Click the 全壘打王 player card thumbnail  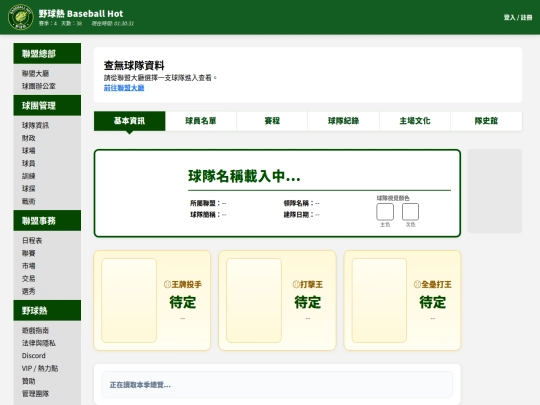pyautogui.click(x=379, y=301)
